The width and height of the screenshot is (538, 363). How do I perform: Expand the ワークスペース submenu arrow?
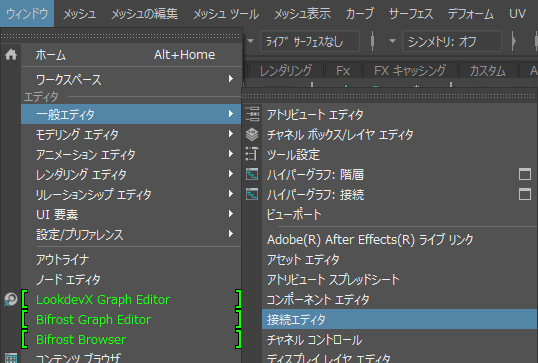pyautogui.click(x=231, y=79)
